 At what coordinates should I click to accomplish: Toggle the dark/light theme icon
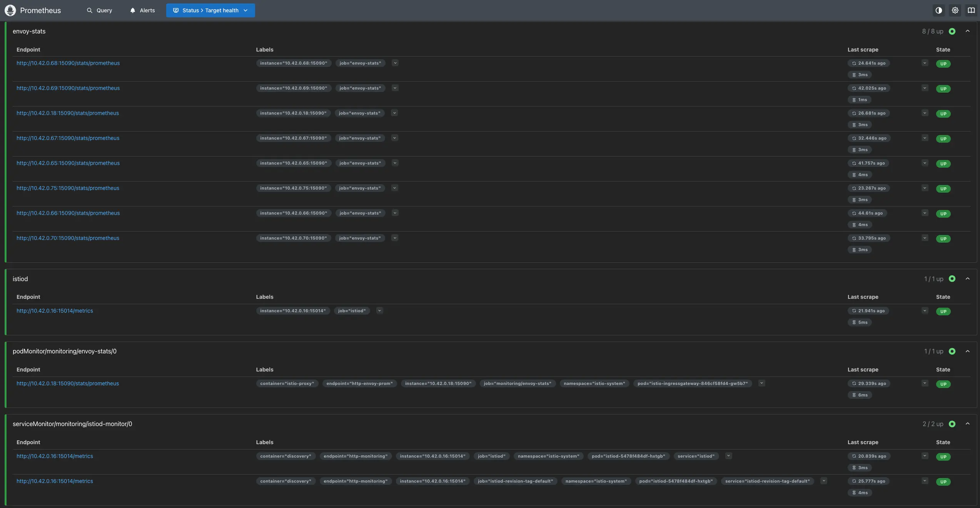[x=938, y=10]
